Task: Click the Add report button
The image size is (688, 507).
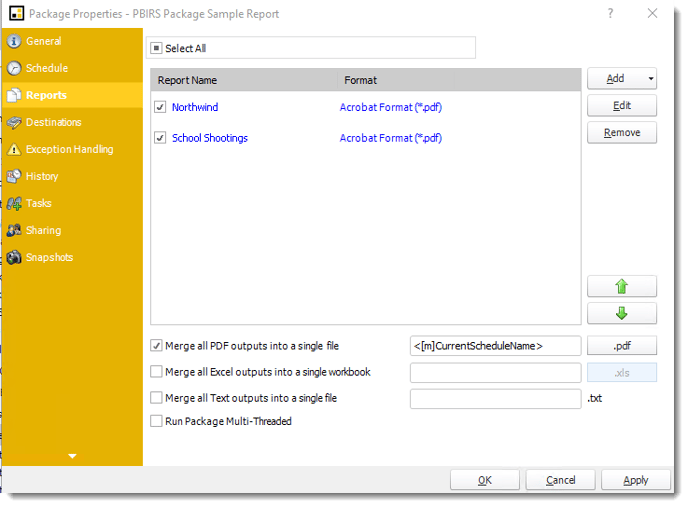Action: coord(616,79)
